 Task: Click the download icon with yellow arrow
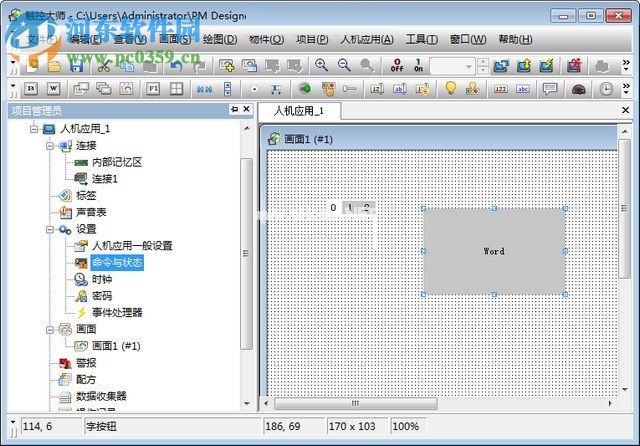524,65
